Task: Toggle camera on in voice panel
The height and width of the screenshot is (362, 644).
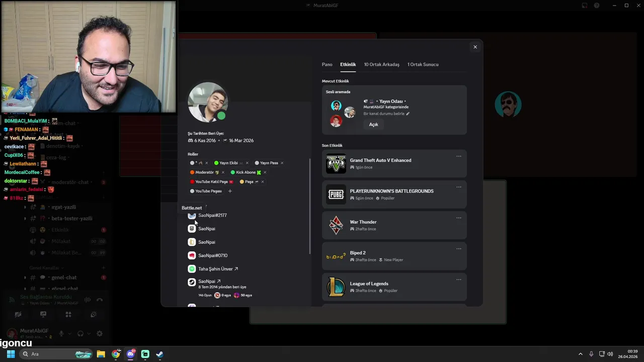Action: coord(18,315)
